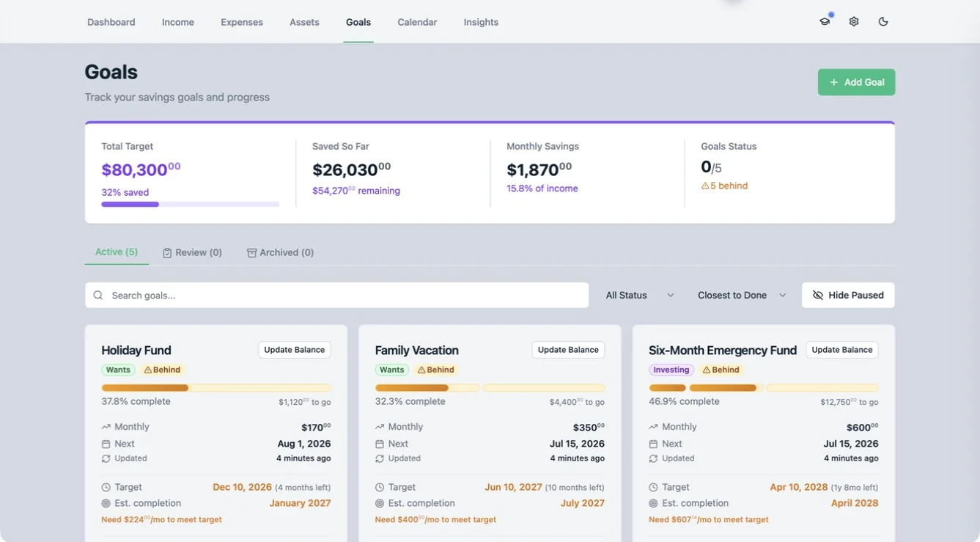Click the Holiday Fund progress bar
Viewport: 980px width, 542px height.
(x=216, y=388)
